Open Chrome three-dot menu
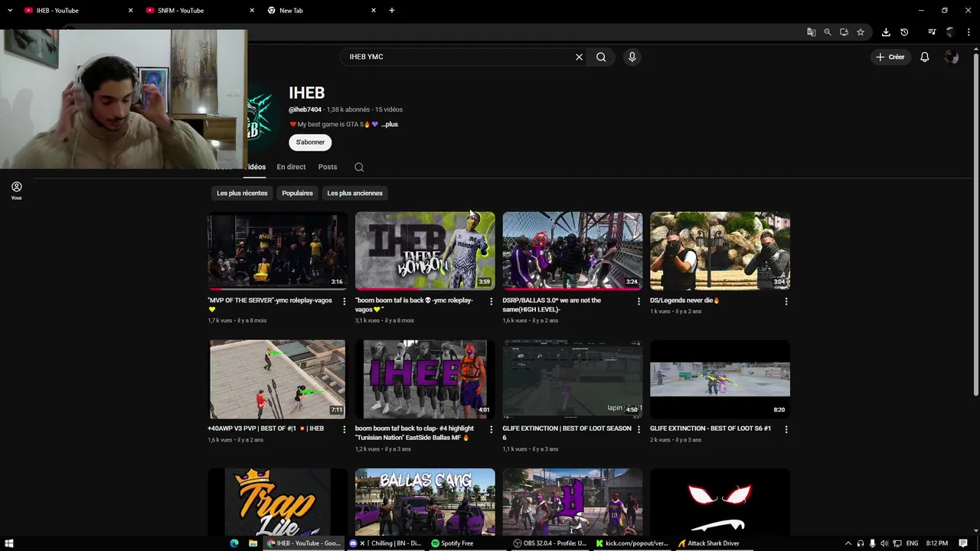This screenshot has height=551, width=980. [969, 32]
